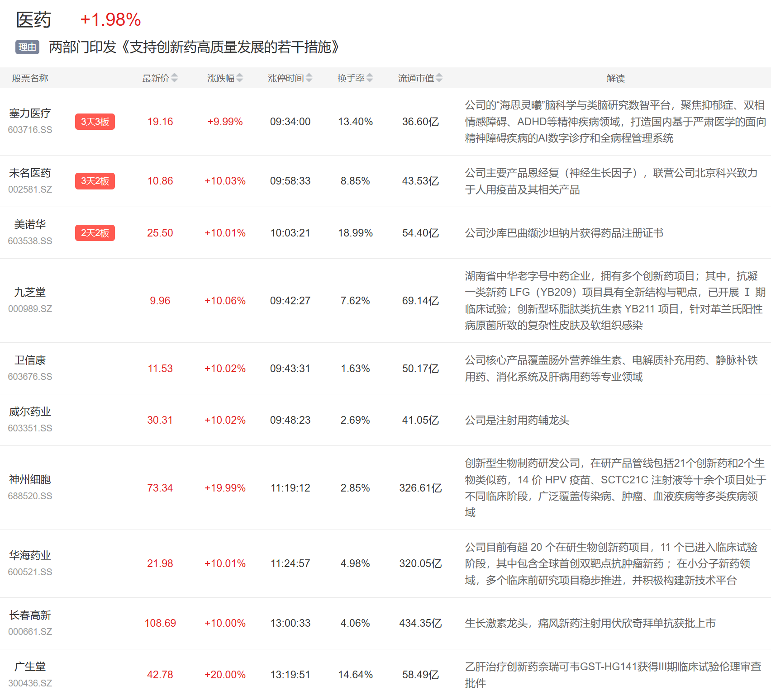Click the 3天2板 badge for 未名医药
The image size is (771, 700).
click(x=95, y=181)
